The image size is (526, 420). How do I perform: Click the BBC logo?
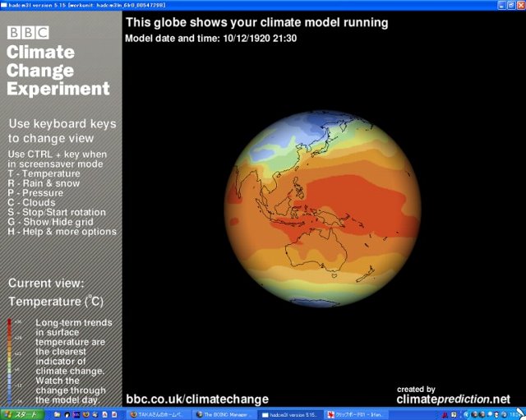[28, 33]
